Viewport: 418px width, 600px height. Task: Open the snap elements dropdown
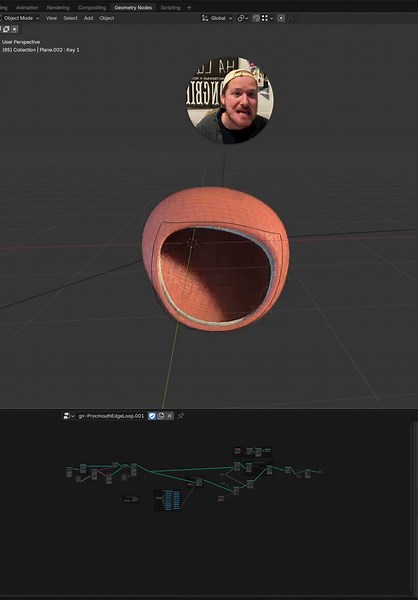[267, 18]
